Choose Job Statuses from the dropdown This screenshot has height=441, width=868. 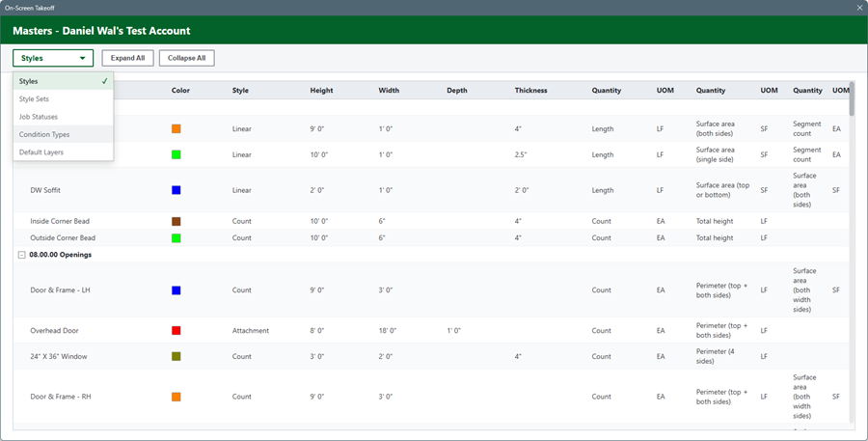point(63,117)
